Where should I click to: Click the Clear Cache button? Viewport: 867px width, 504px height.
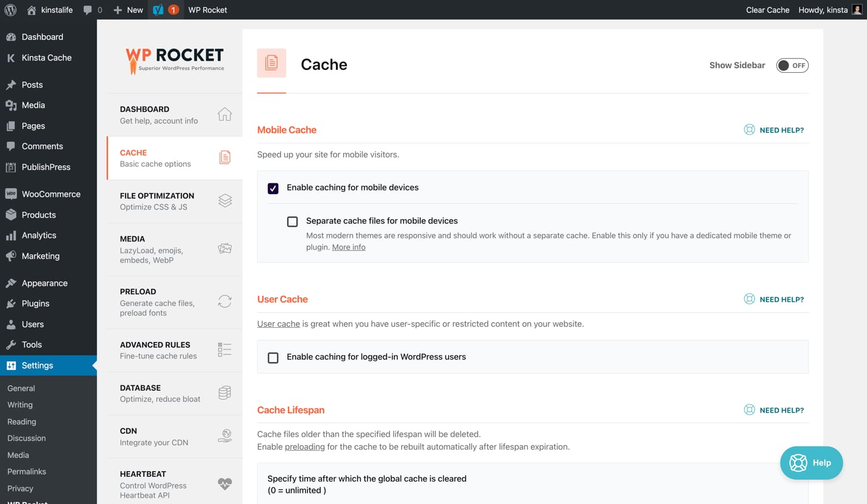coord(768,9)
